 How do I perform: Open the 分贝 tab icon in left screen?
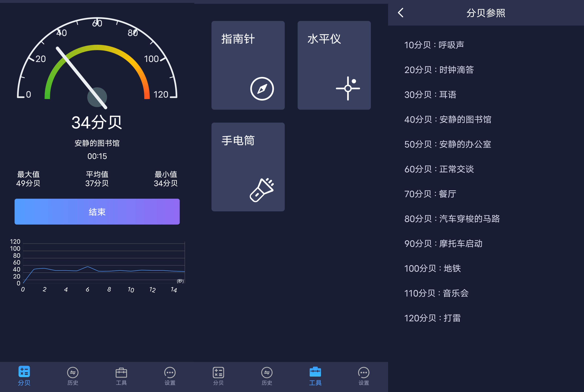coord(24,372)
